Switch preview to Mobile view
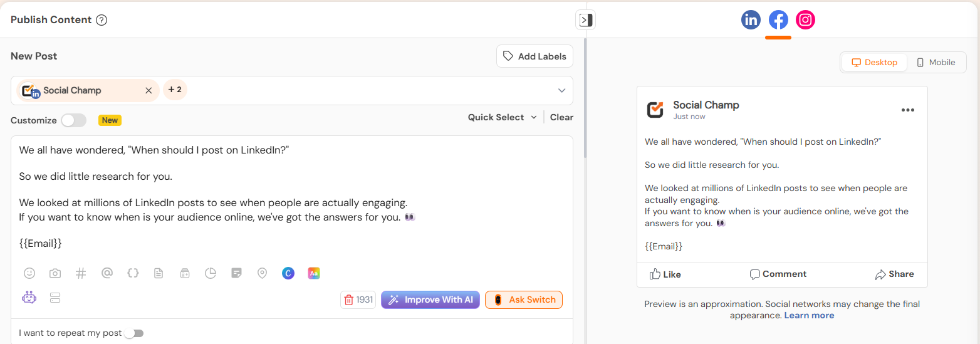This screenshot has width=980, height=344. pyautogui.click(x=936, y=63)
